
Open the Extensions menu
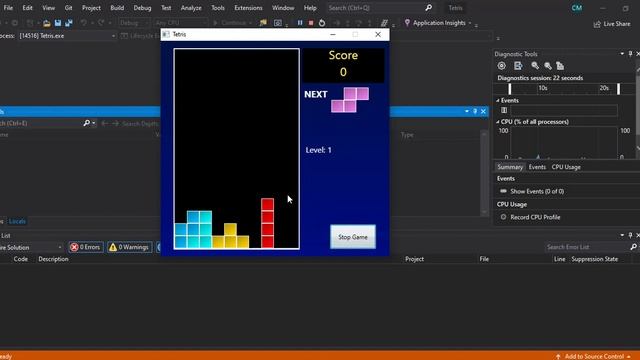click(248, 8)
